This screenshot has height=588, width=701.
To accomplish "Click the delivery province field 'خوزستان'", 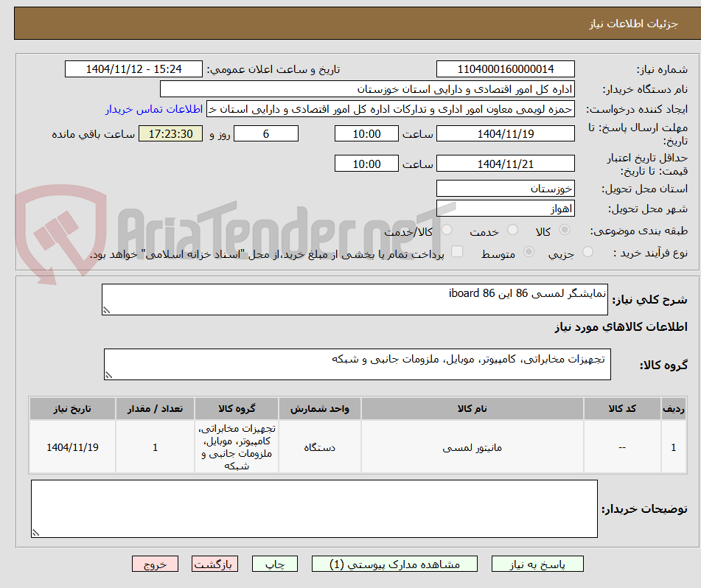I will coord(505,189).
